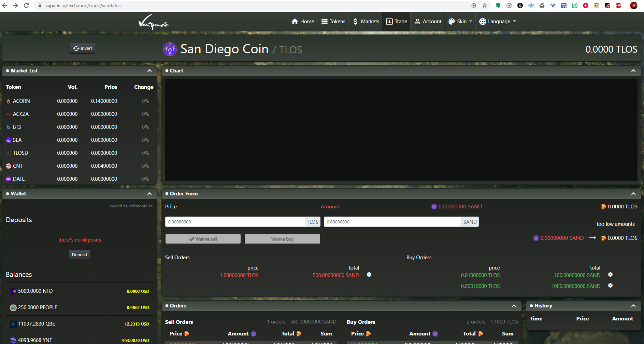
Task: Click the Deposit button
Action: pos(80,254)
